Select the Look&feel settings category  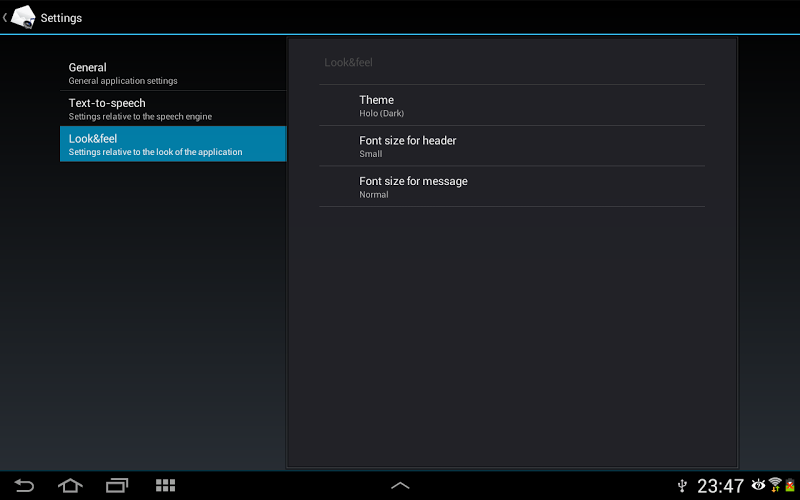tap(173, 144)
